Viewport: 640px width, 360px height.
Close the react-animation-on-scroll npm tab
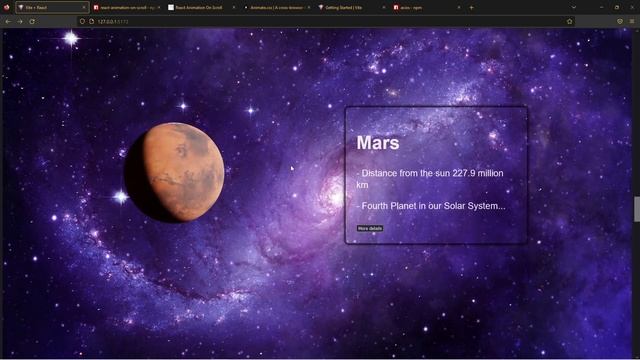[159, 7]
